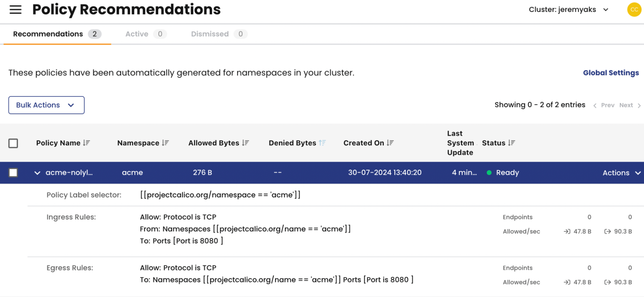
Task: Open the Global Settings link
Action: (x=610, y=73)
